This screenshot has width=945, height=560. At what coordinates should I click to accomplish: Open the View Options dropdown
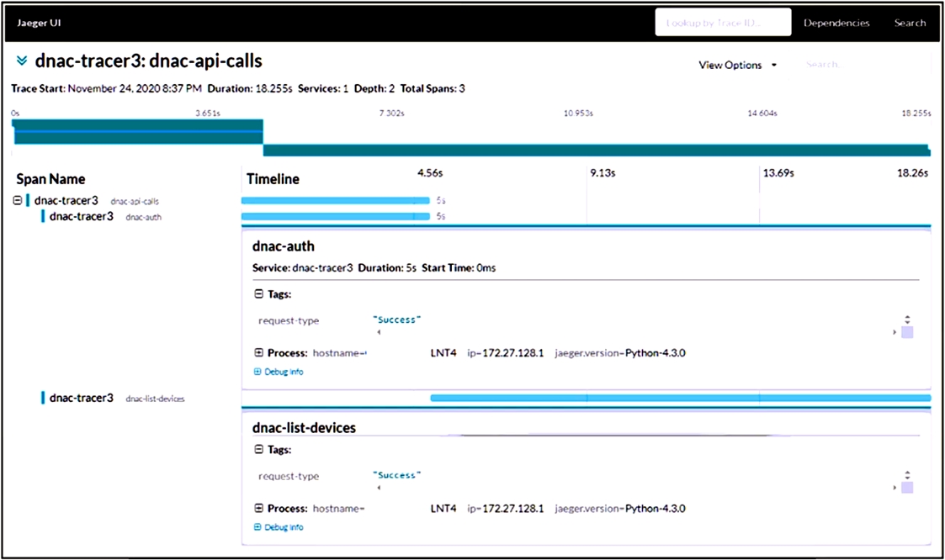[x=737, y=66]
